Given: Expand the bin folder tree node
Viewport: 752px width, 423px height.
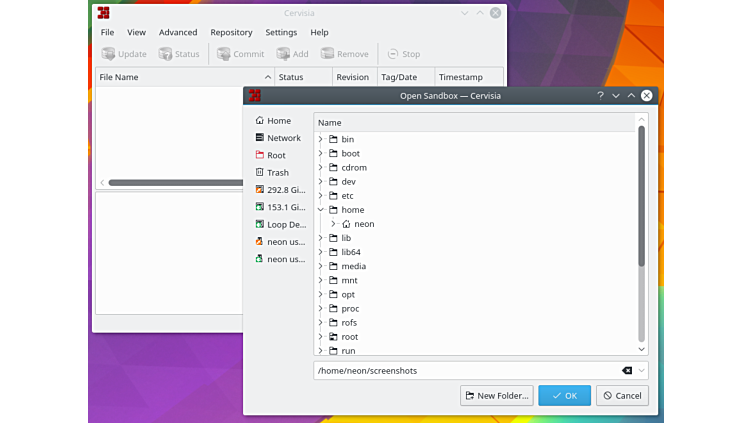Looking at the screenshot, I should tap(321, 139).
